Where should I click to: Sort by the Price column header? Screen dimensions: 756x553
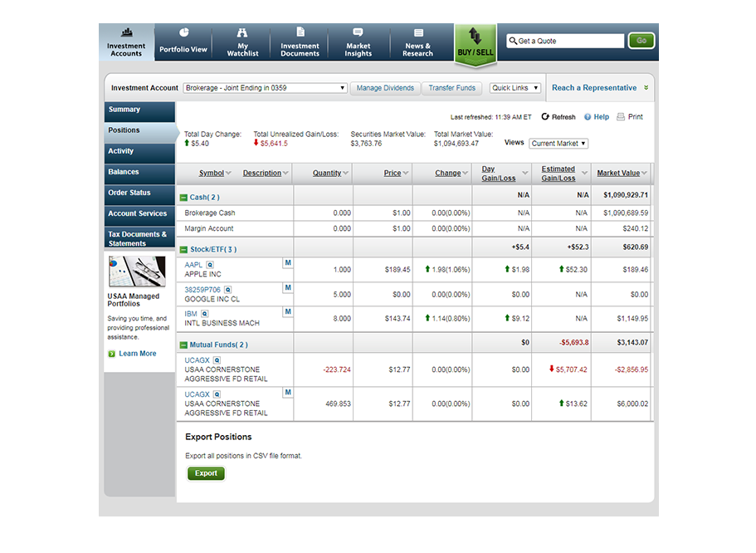[x=393, y=174]
